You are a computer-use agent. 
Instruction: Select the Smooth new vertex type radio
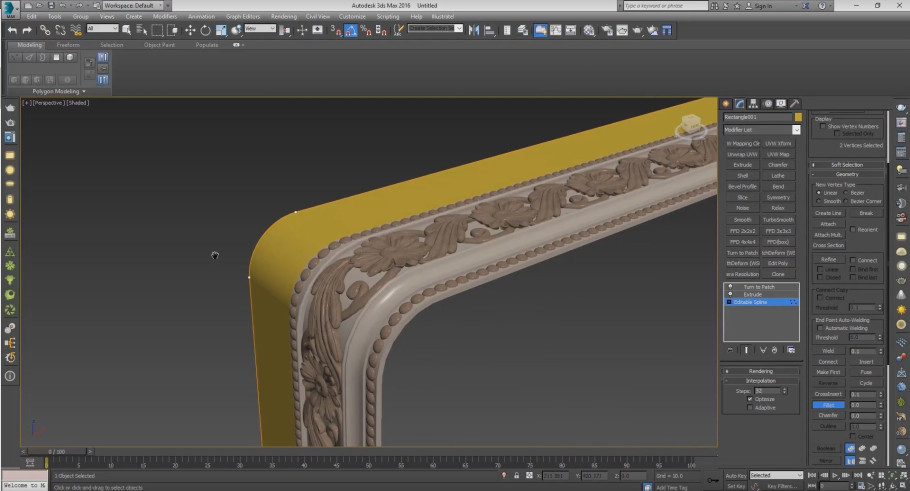819,201
